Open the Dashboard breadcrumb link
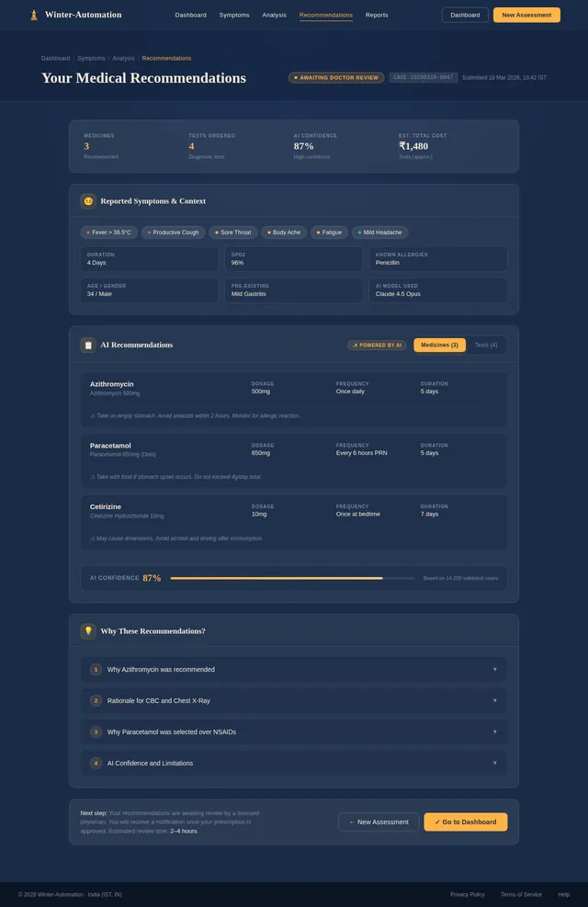Screen dimensions: 588x907 click(x=55, y=59)
